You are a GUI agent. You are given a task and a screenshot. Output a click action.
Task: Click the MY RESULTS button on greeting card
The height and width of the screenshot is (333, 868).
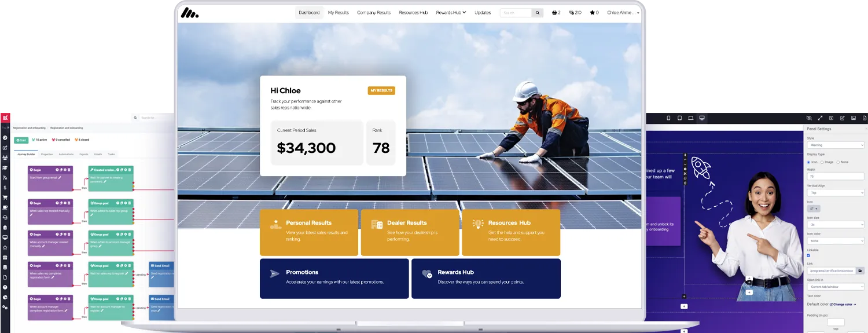[x=381, y=91]
